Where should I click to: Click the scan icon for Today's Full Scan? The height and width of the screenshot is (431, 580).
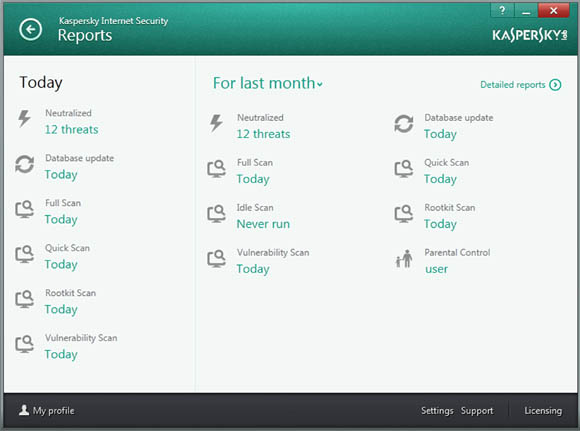tap(24, 209)
